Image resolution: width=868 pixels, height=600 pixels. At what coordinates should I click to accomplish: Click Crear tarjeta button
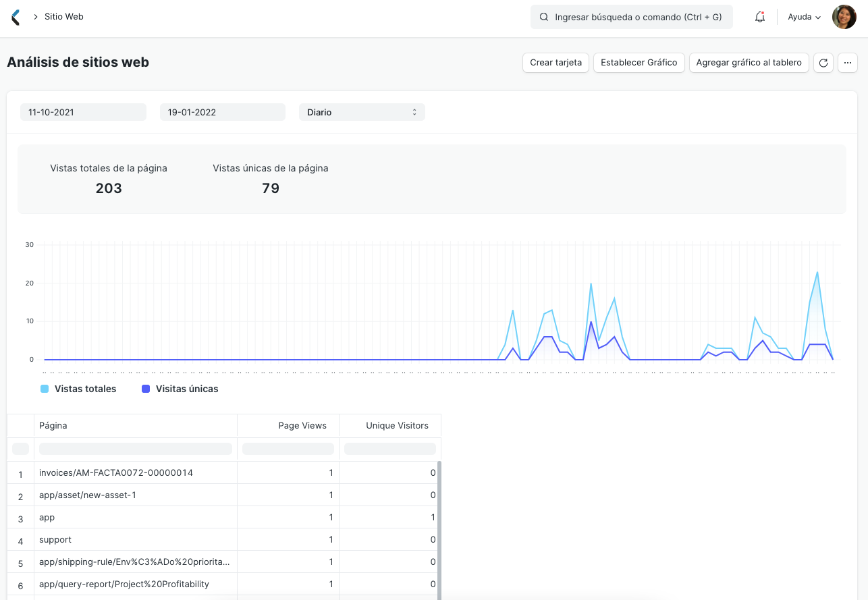(555, 63)
